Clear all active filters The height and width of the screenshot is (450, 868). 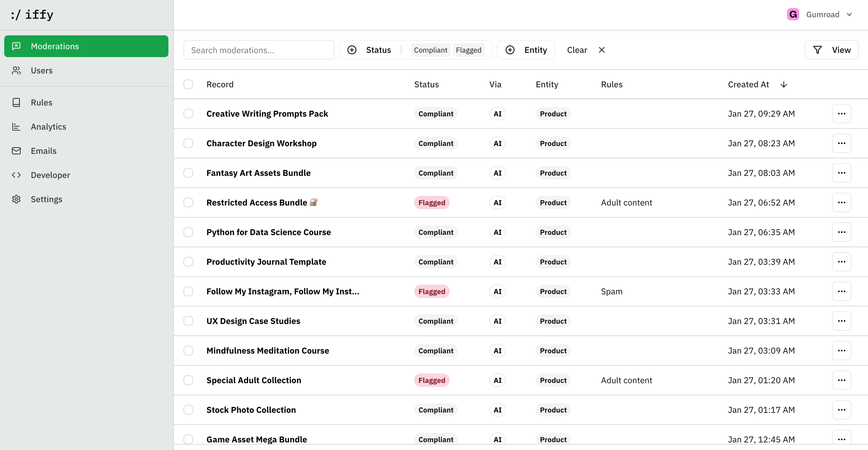click(x=577, y=50)
